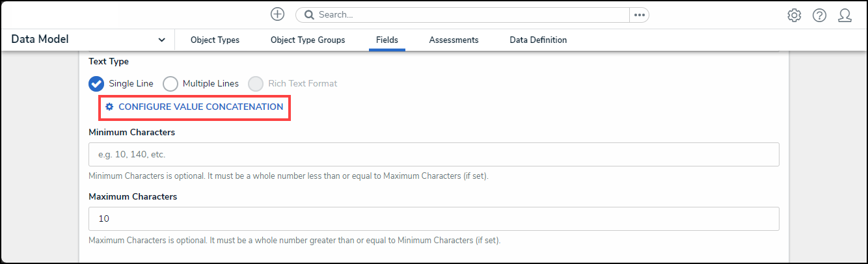868x264 pixels.
Task: Click the gear icon beside Configure Value Concatenation
Action: [109, 107]
